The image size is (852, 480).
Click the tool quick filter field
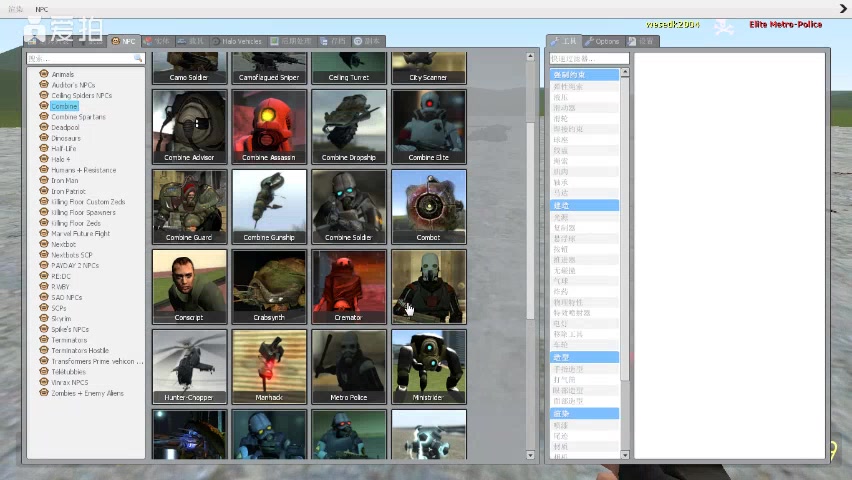coord(589,58)
